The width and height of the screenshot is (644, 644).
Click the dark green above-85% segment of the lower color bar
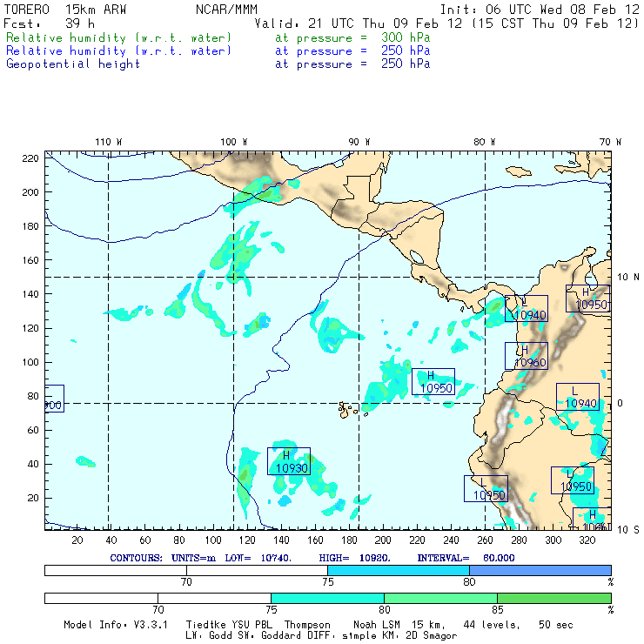pos(554,598)
